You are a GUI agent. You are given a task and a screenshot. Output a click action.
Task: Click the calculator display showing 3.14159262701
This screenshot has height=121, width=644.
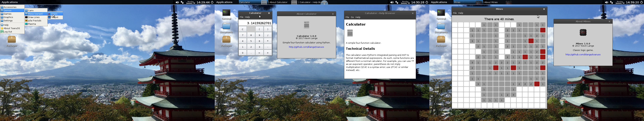tap(255, 23)
